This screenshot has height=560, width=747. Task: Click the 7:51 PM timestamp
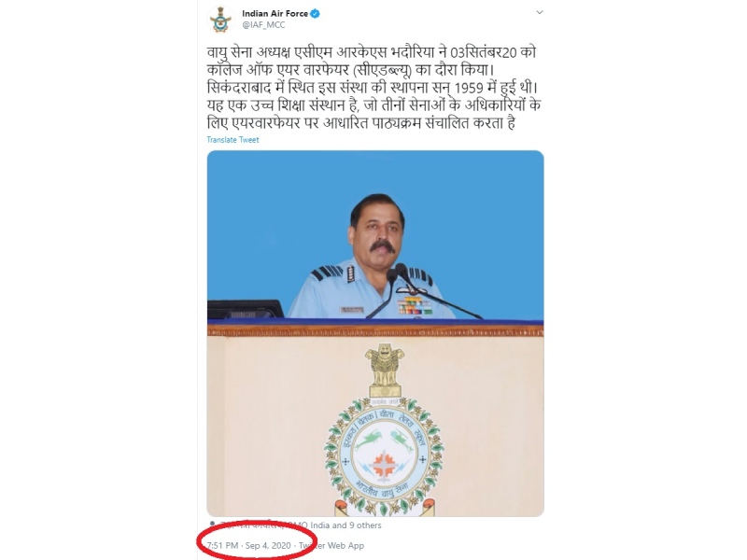222,545
